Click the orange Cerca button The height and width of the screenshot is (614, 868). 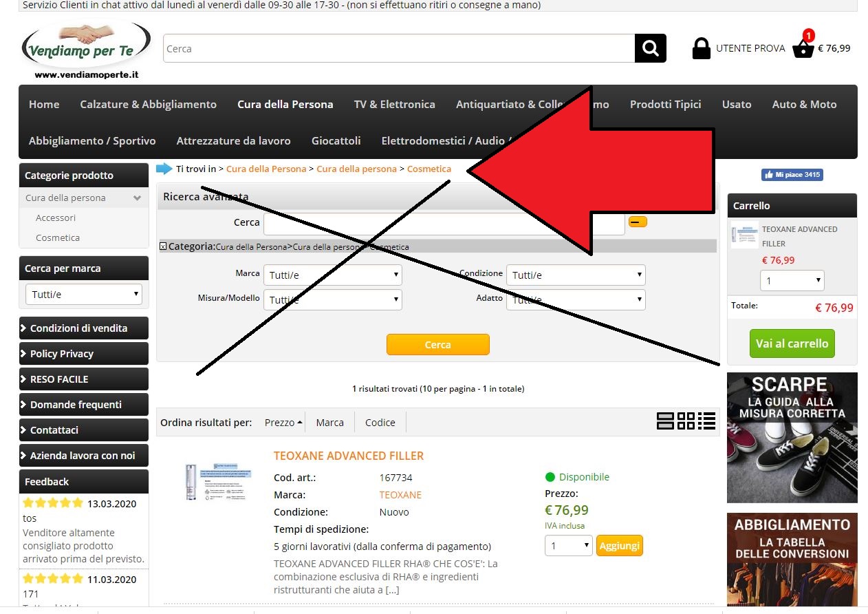437,344
